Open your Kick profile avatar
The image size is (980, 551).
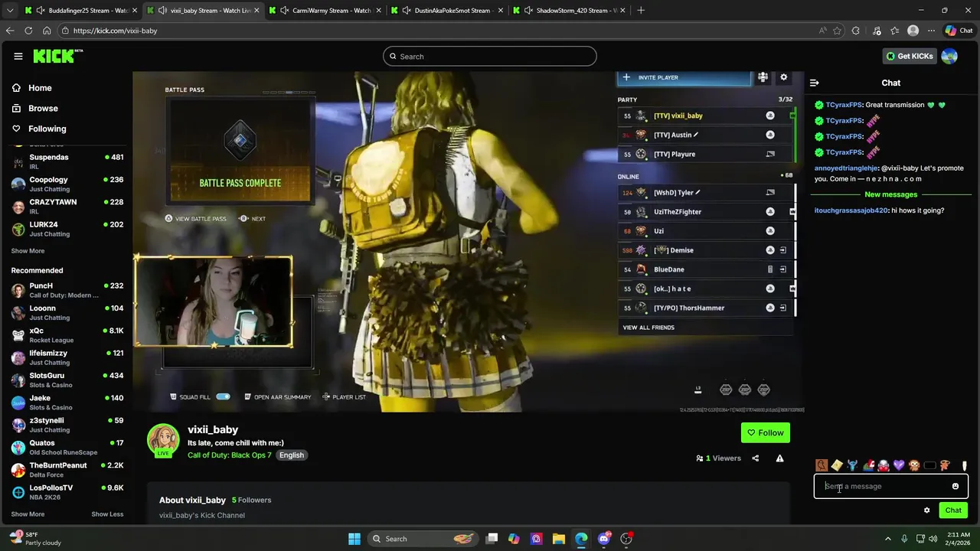click(x=949, y=56)
